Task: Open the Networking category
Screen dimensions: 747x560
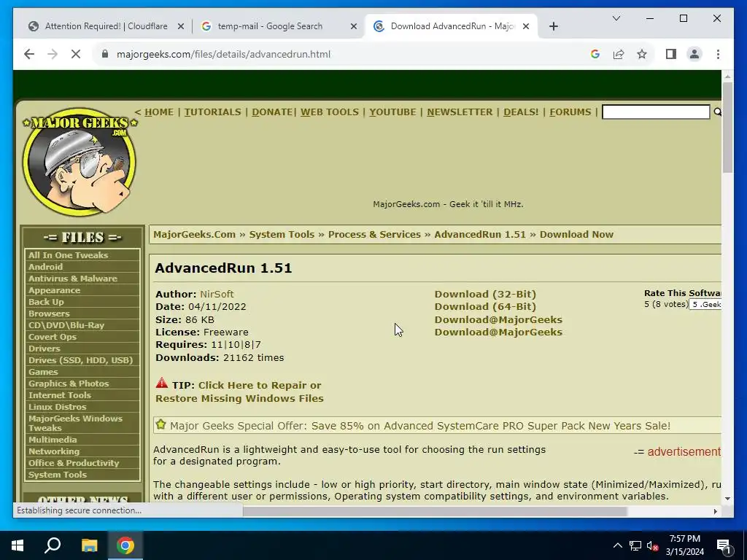Action: [x=54, y=451]
